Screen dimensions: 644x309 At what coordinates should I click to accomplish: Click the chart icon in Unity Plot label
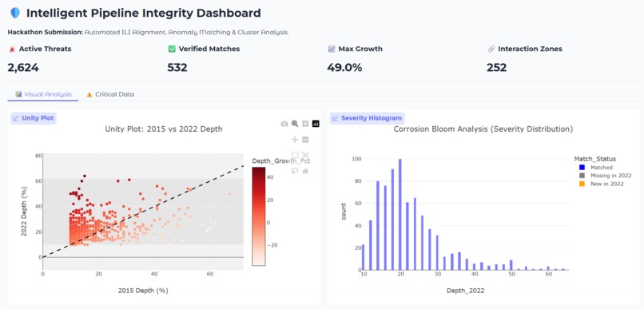click(x=16, y=119)
